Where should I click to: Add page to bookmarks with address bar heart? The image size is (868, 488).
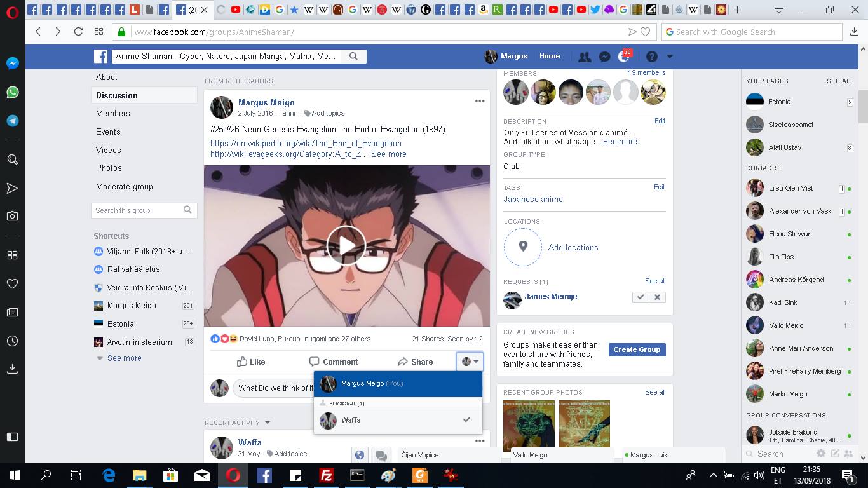coord(646,32)
